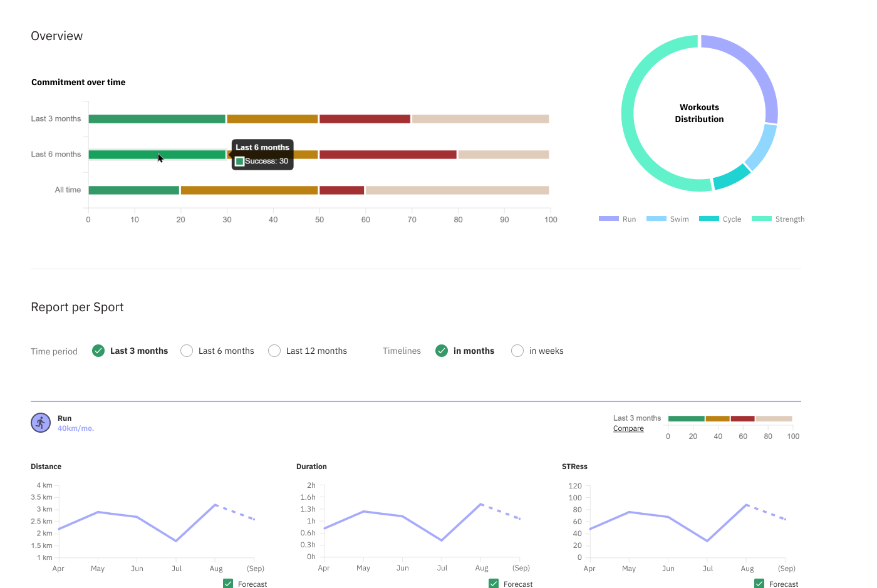Image resolution: width=877 pixels, height=588 pixels.
Task: Select the Last 6 months radio option
Action: (187, 351)
